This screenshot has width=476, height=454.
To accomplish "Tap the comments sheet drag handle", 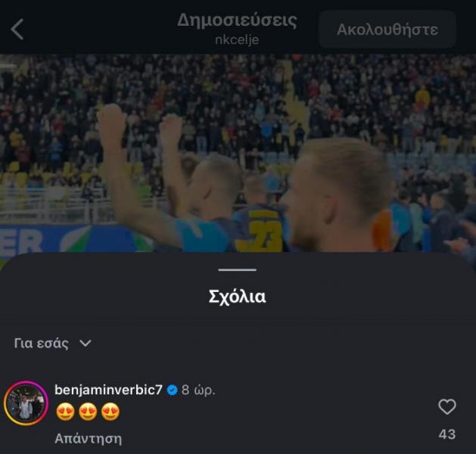I will pyautogui.click(x=237, y=269).
